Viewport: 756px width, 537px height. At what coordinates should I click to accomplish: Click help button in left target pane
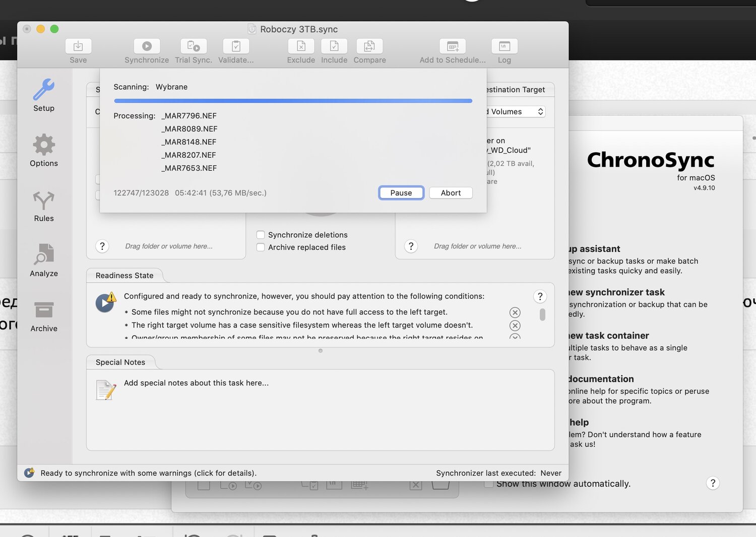[x=102, y=246]
